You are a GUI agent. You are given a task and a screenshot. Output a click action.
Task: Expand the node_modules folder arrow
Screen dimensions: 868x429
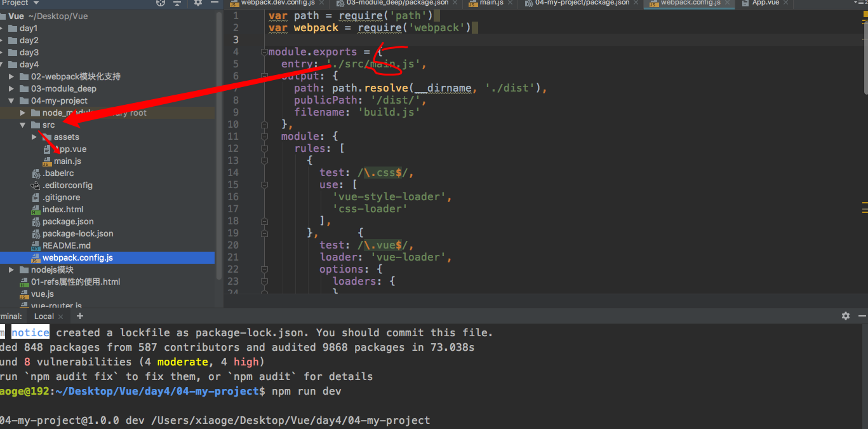(23, 113)
